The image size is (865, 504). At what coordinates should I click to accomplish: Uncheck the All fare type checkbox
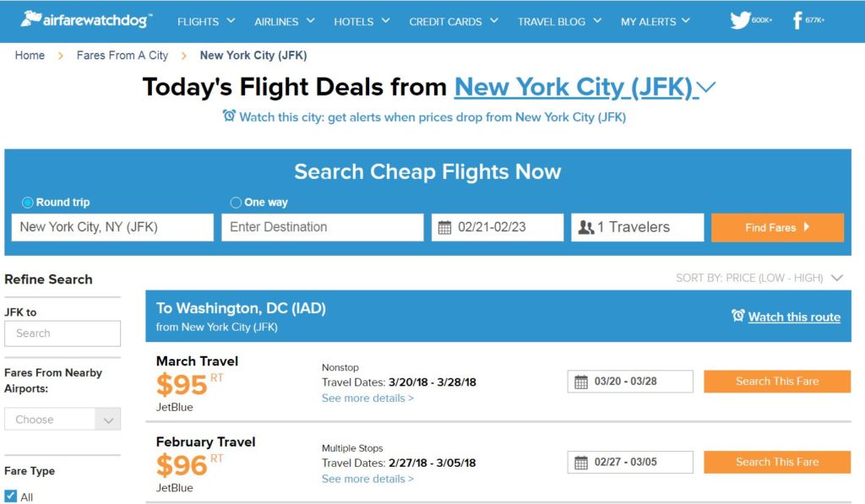tap(10, 496)
